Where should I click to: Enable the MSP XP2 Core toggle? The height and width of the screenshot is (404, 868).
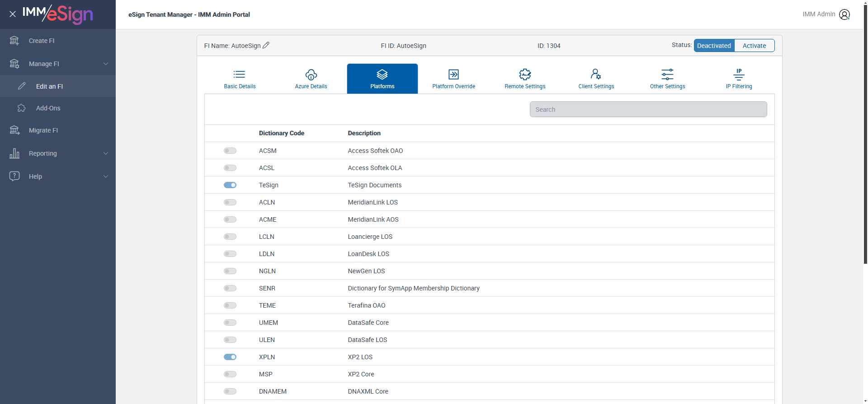pyautogui.click(x=230, y=374)
